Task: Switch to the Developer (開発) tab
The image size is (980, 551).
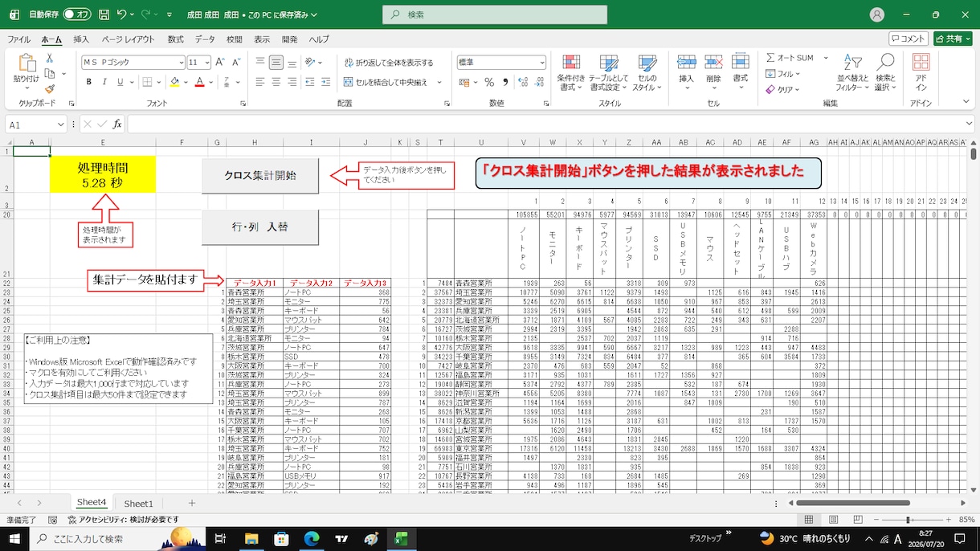Action: (290, 39)
